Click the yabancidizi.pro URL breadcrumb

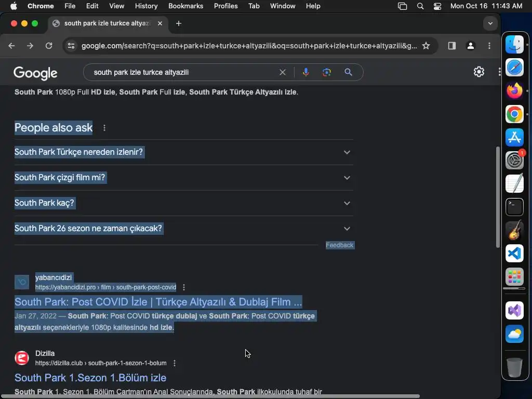[x=105, y=287]
